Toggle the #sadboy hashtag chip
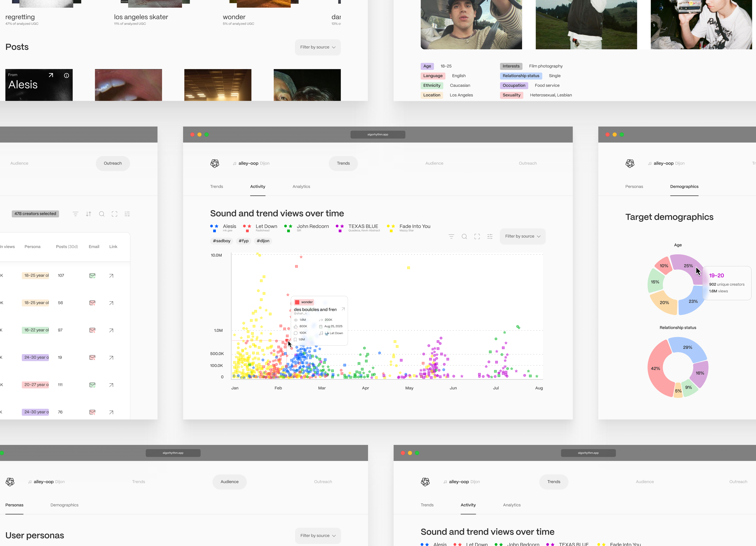 [222, 241]
